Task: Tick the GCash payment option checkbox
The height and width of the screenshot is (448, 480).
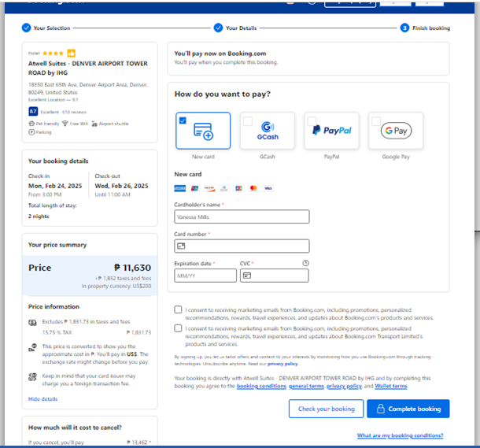Action: click(248, 121)
